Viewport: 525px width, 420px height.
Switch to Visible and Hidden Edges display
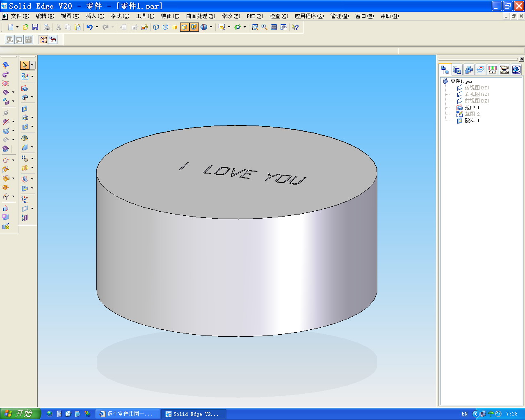click(x=166, y=27)
